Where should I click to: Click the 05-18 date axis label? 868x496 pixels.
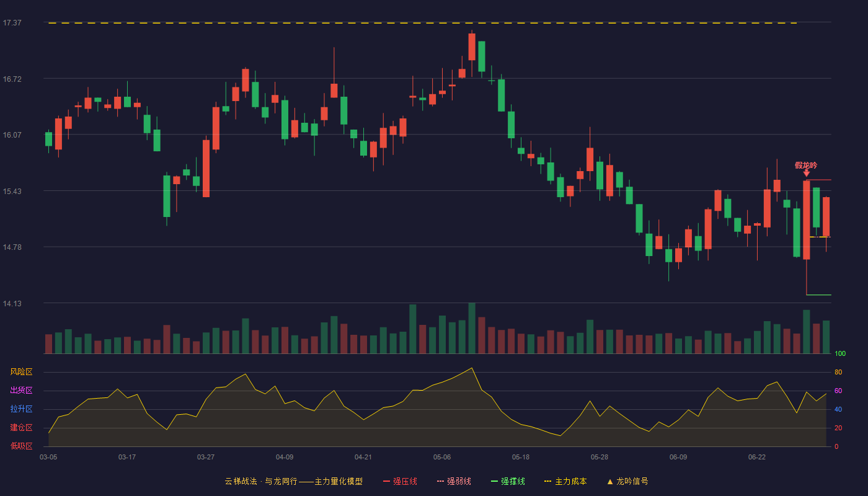pyautogui.click(x=521, y=457)
